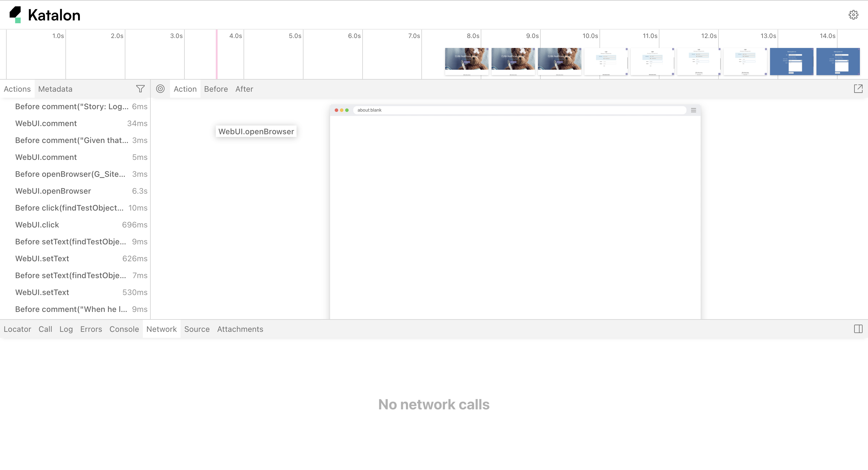Show the After snapshot tab

244,89
